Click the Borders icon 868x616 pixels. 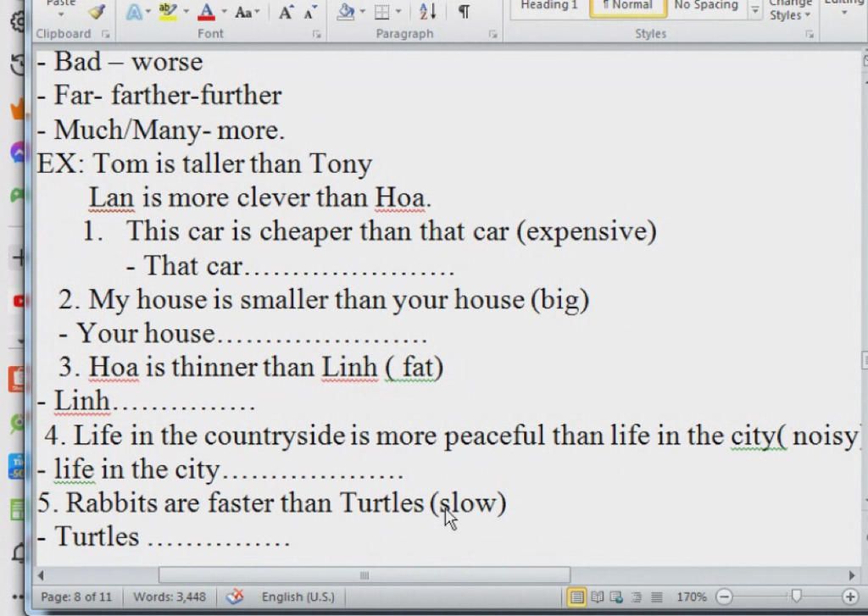click(382, 12)
